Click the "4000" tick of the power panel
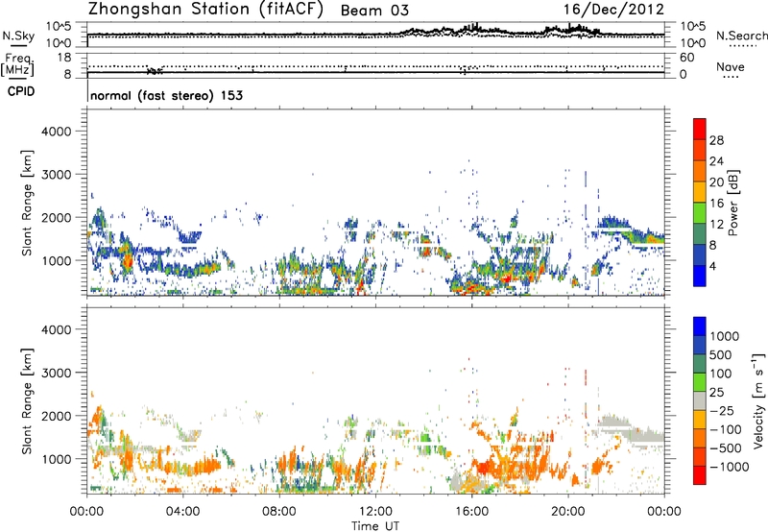The image size is (768, 532). (56, 132)
